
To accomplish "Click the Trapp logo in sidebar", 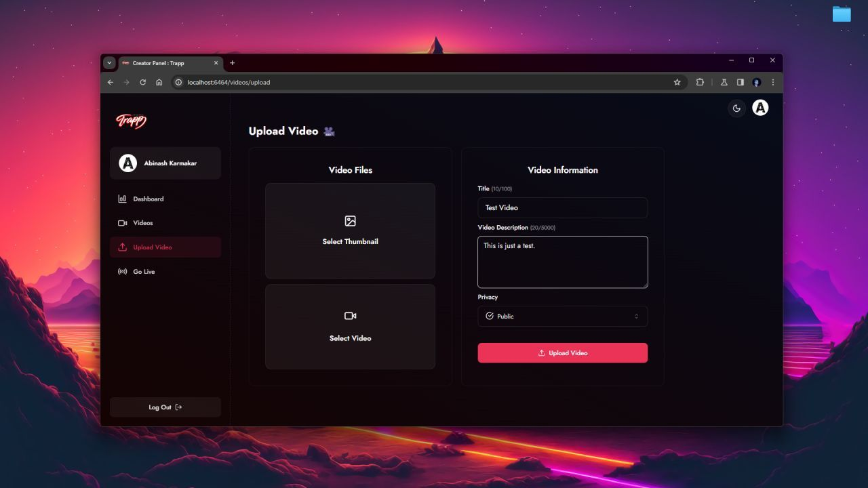I will 131,121.
